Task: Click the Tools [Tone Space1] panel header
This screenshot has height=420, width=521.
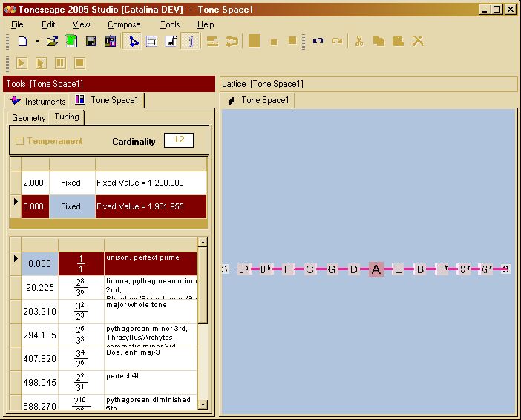Action: (109, 84)
